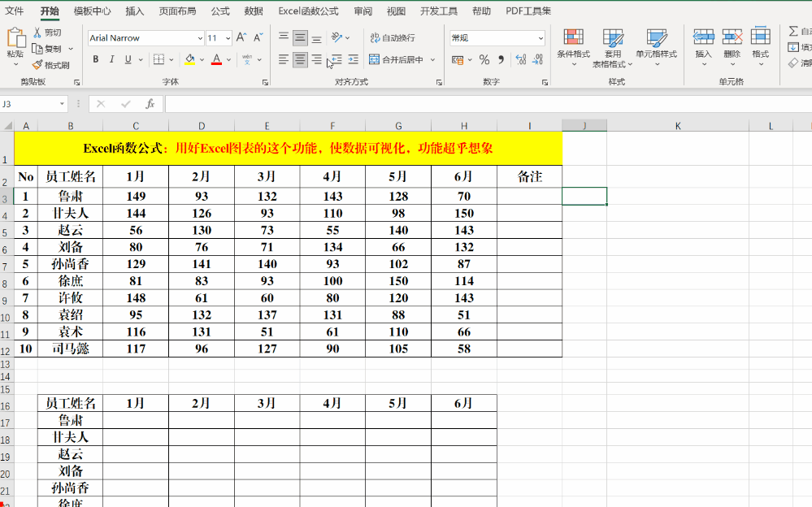Viewport: 812px width, 507px height.
Task: Open the 文件 file tab
Action: pos(15,11)
